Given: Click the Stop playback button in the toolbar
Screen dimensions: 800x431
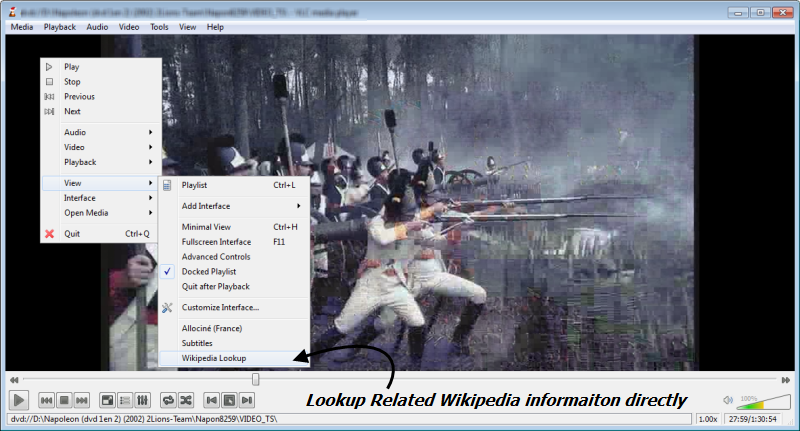Looking at the screenshot, I should [64, 400].
